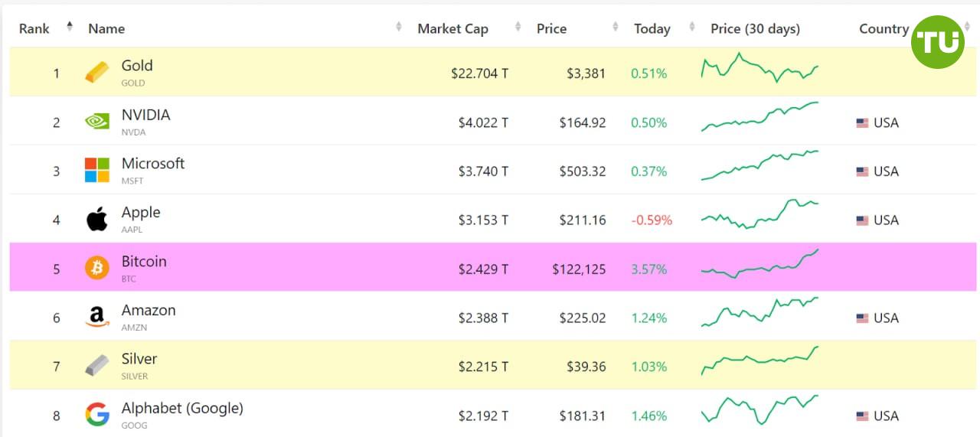Click Gold's 30-day price chart
The width and height of the screenshot is (980, 437).
(759, 68)
